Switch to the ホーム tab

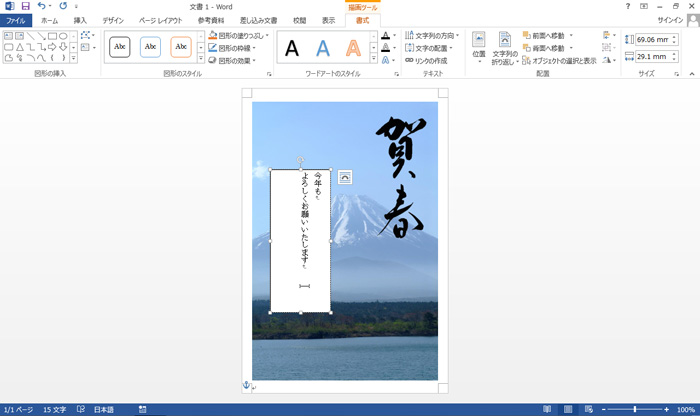coord(49,21)
